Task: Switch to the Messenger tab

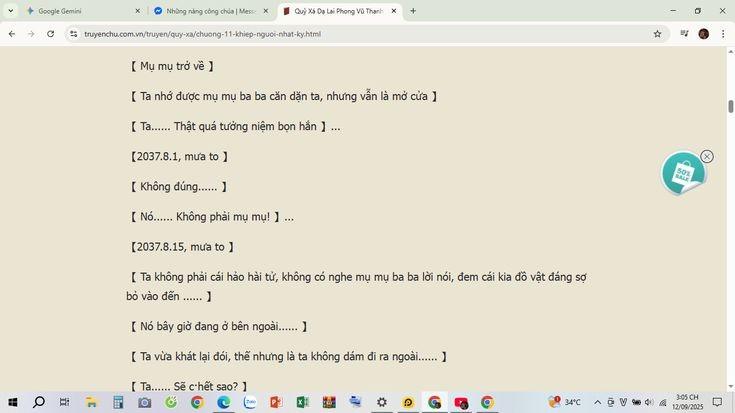Action: 208,11
